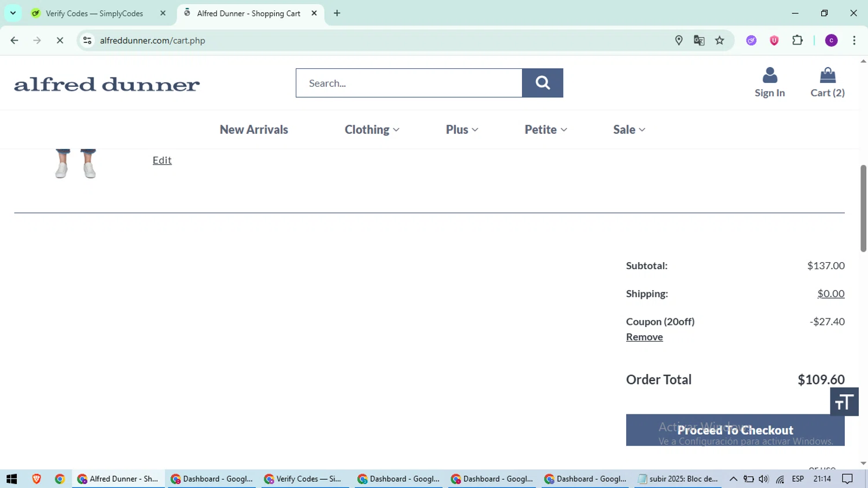The height and width of the screenshot is (488, 868).
Task: Open the Windows Start menu
Action: click(12, 479)
